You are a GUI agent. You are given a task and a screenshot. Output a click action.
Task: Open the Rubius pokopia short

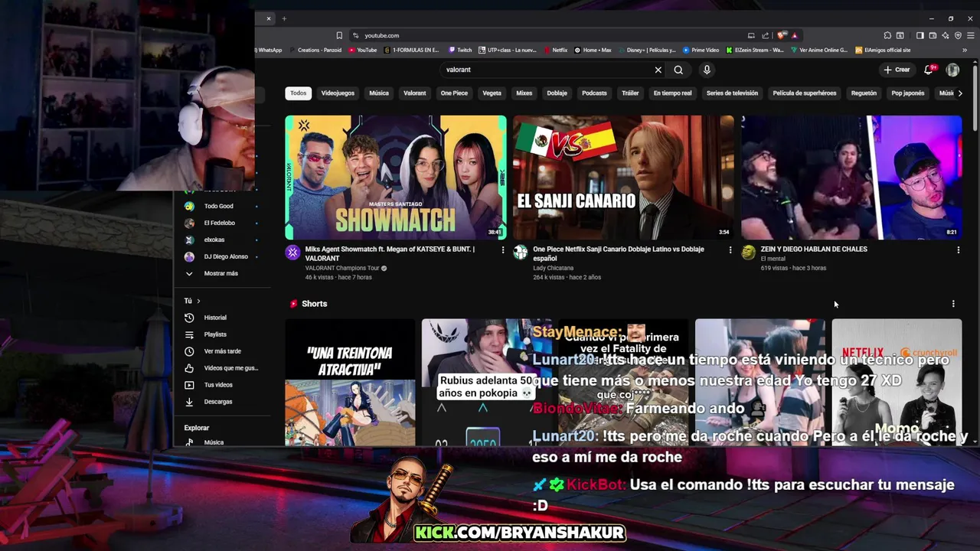pos(485,383)
